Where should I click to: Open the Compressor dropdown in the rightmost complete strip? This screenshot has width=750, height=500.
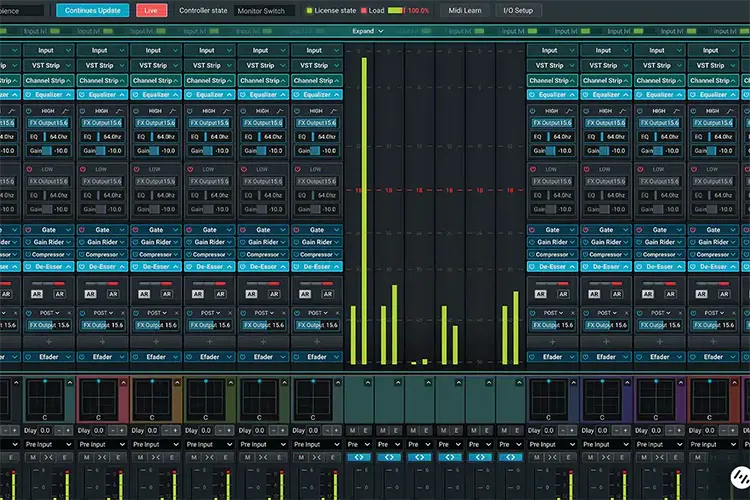click(713, 255)
